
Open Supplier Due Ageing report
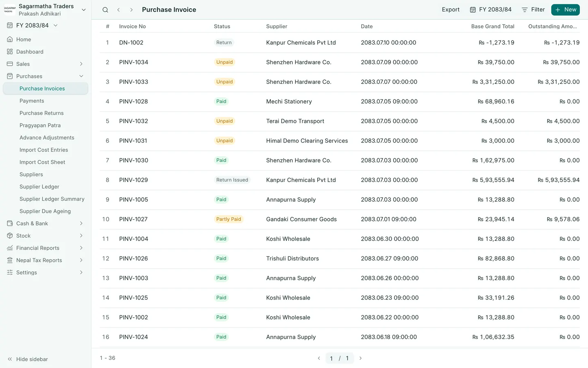tap(45, 211)
